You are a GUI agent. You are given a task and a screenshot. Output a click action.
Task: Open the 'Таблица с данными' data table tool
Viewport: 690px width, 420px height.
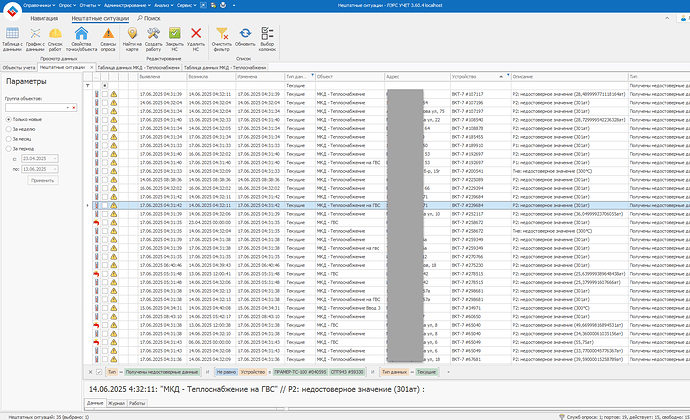pos(12,39)
